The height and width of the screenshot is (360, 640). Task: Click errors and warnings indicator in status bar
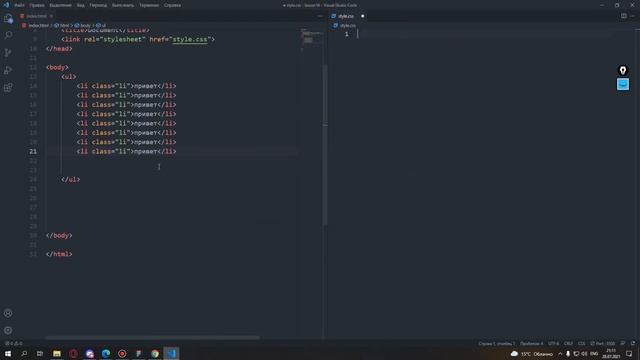click(x=13, y=343)
